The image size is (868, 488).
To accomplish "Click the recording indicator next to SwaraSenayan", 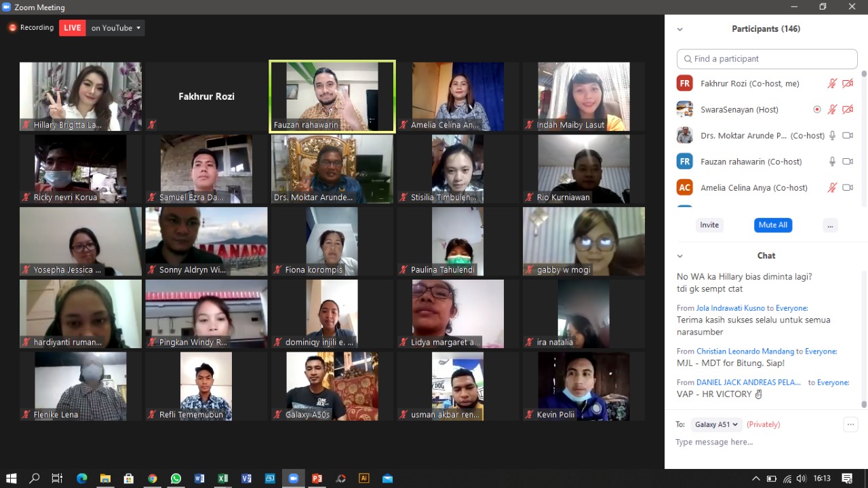I will click(816, 109).
